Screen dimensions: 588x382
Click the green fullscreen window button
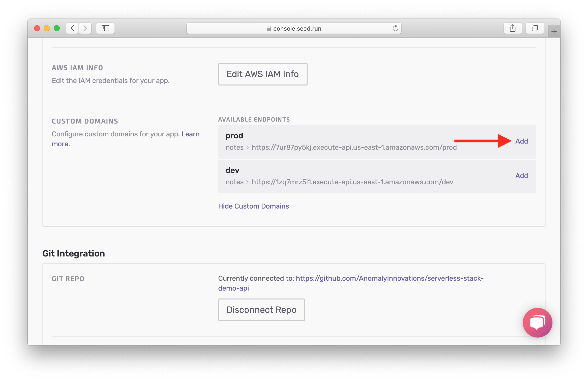[x=57, y=28]
